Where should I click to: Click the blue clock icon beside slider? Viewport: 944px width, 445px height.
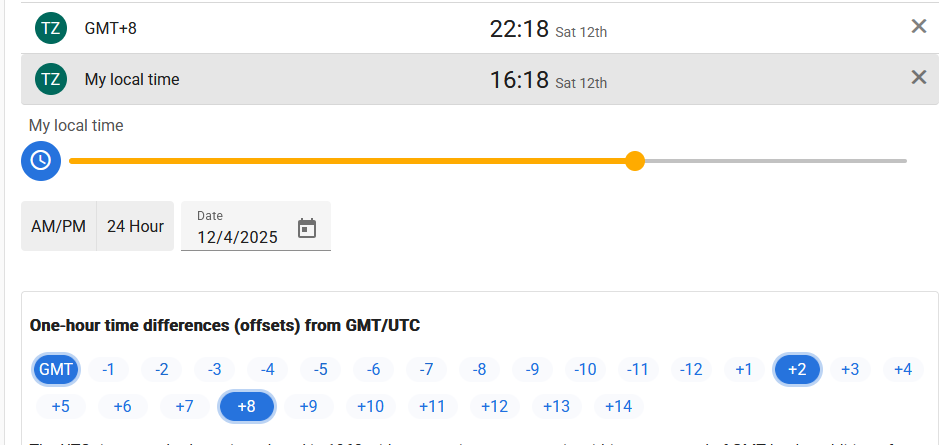(41, 160)
